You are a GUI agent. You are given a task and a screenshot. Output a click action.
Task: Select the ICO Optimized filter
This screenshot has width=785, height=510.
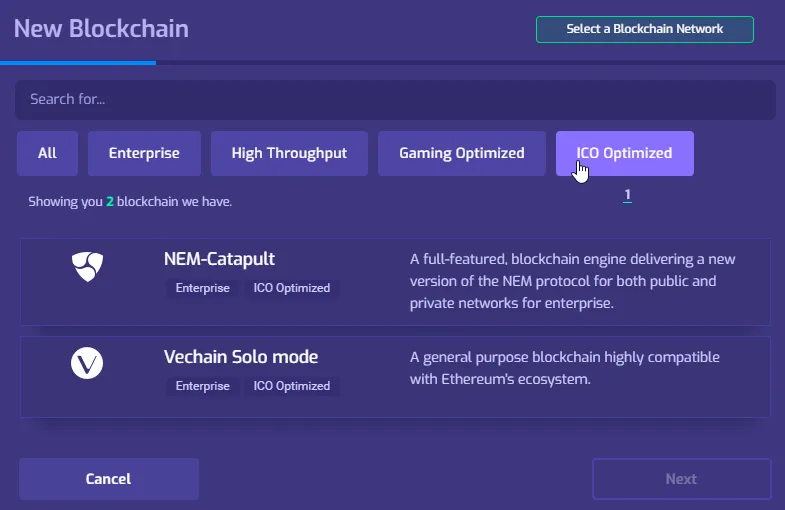click(625, 153)
